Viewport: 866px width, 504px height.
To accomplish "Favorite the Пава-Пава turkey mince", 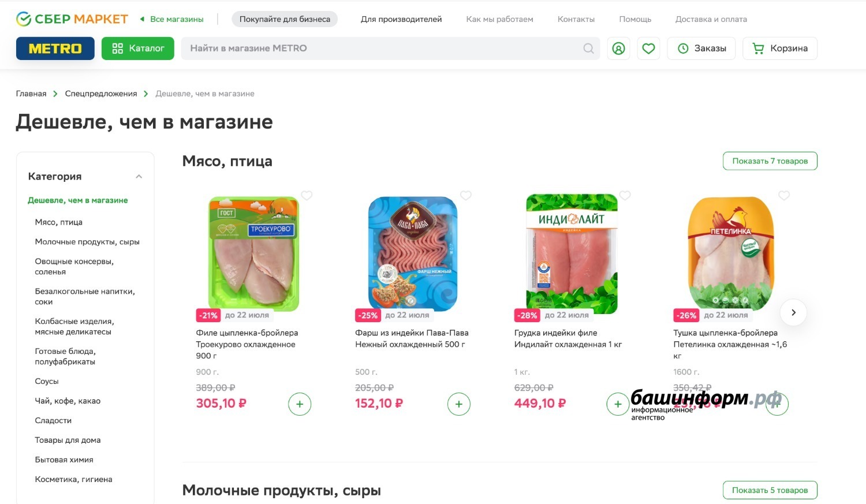I will point(466,196).
